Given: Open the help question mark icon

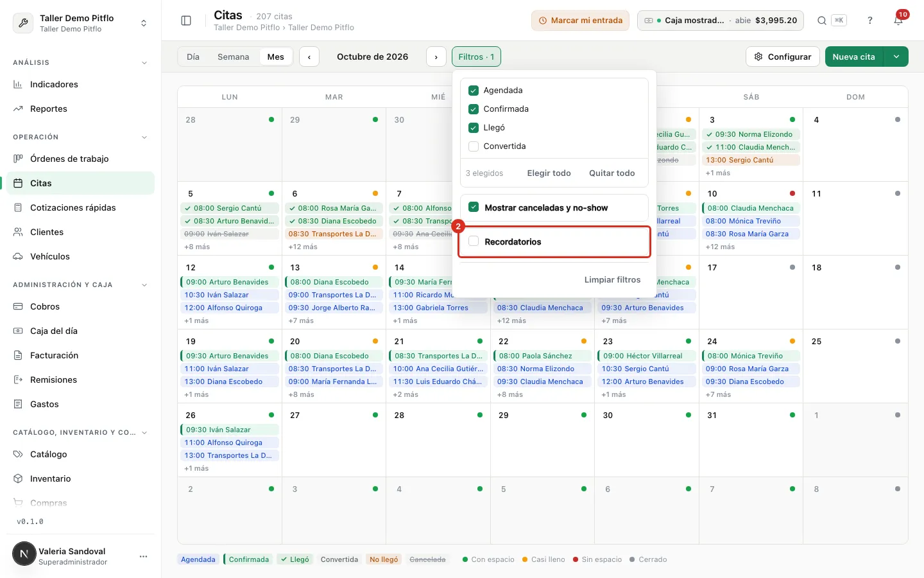Looking at the screenshot, I should pos(870,21).
